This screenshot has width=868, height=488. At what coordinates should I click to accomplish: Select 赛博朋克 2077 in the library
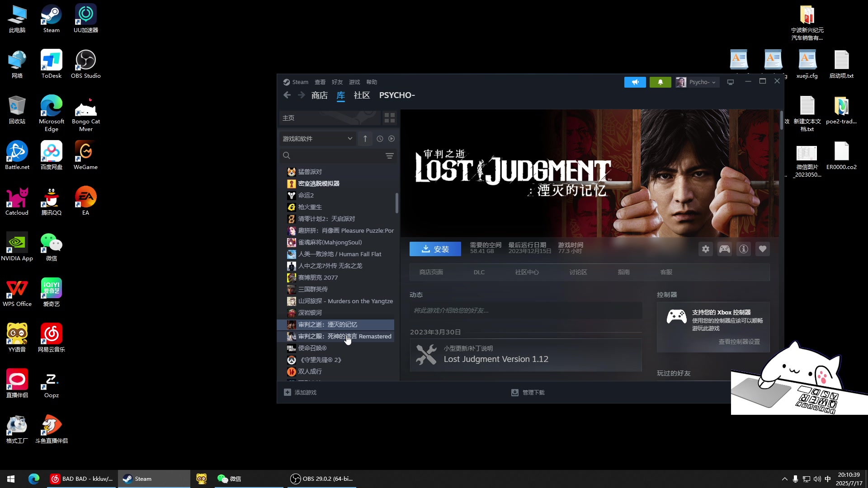pyautogui.click(x=335, y=277)
